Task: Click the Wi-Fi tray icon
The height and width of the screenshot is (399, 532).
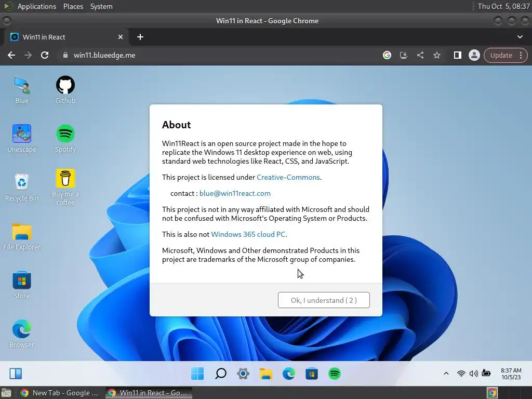Action: click(x=461, y=374)
